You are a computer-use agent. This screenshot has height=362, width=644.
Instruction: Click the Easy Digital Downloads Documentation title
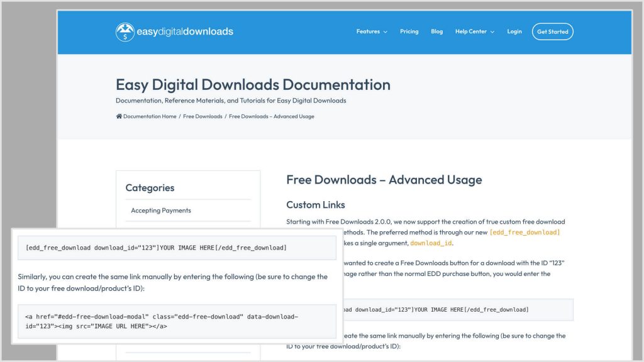pos(253,84)
